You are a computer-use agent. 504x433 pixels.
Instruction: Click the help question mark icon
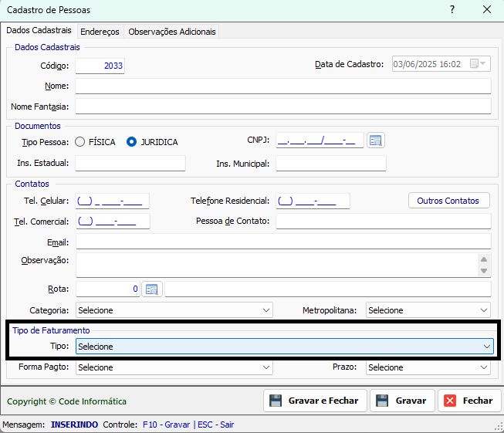tap(452, 9)
